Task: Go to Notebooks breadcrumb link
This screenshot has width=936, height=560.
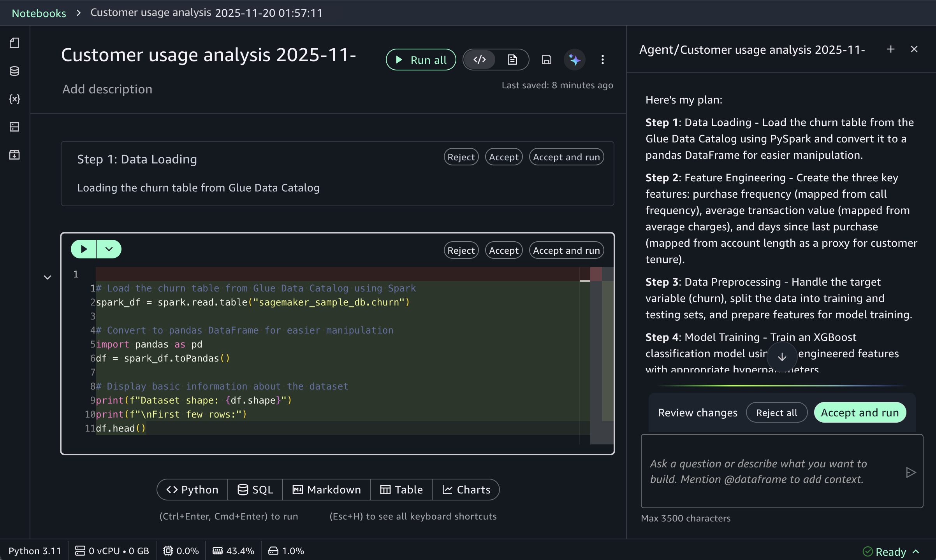Action: pyautogui.click(x=39, y=13)
